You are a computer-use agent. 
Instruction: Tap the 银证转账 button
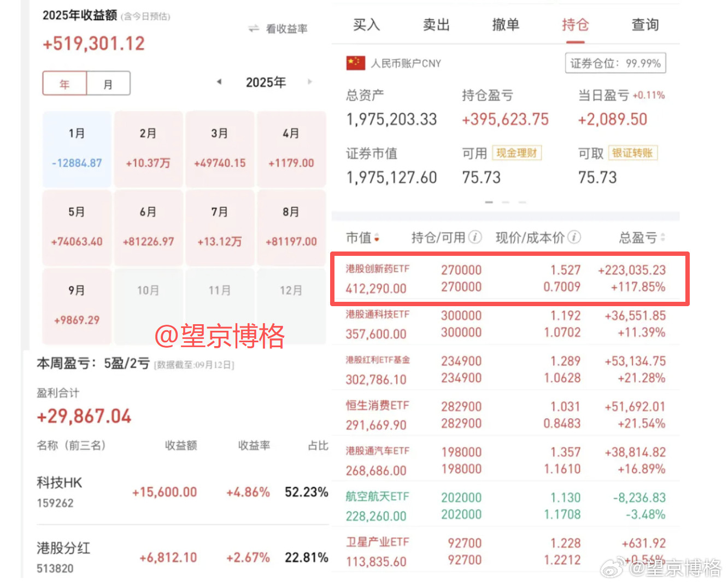click(632, 153)
